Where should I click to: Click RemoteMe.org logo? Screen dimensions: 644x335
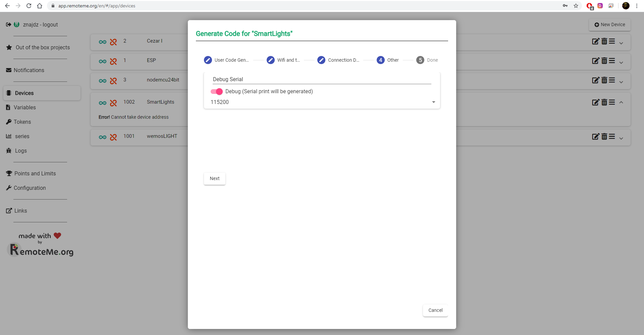(40, 250)
